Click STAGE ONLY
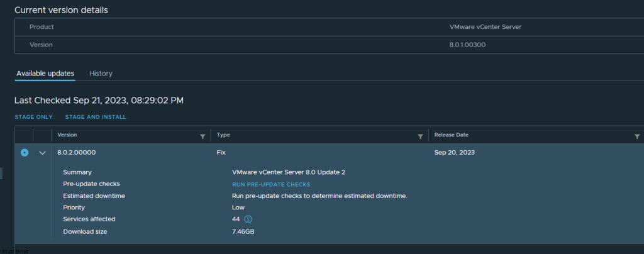The height and width of the screenshot is (254, 644). click(x=34, y=117)
